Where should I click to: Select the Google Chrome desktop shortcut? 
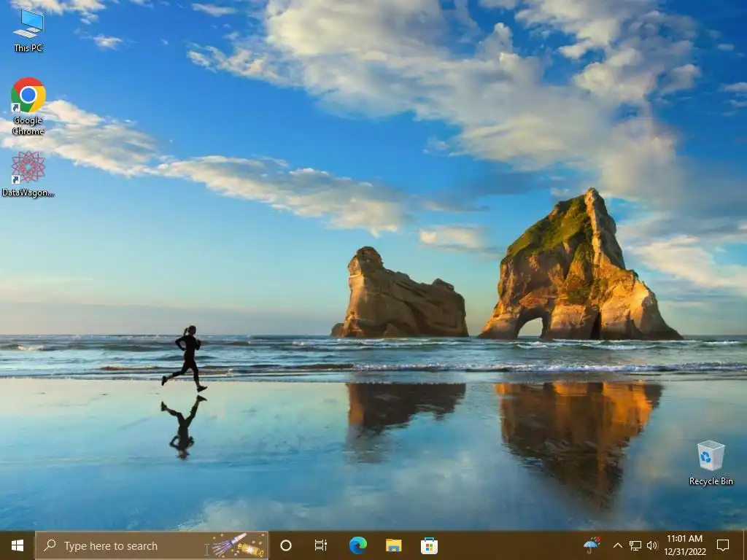point(28,106)
